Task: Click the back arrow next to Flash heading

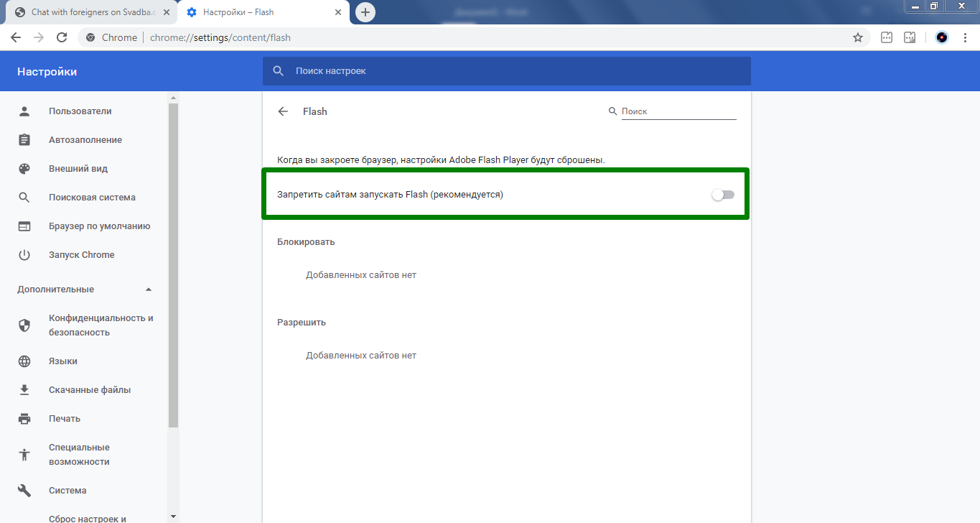Action: (283, 111)
